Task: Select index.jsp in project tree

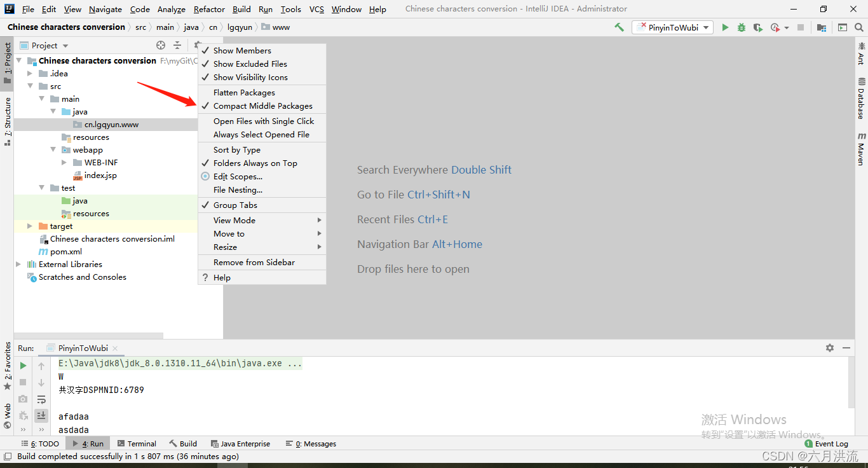Action: click(100, 175)
